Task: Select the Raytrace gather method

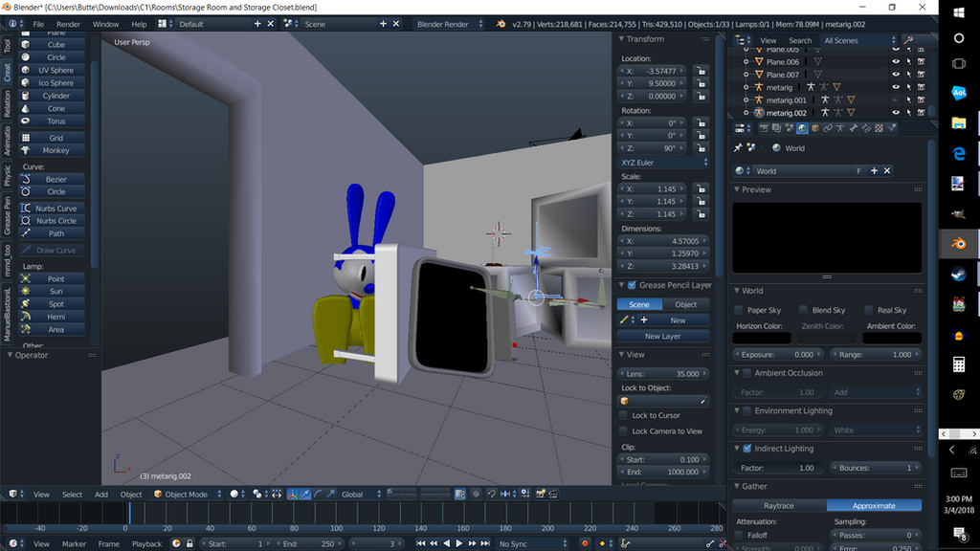Action: [779, 505]
